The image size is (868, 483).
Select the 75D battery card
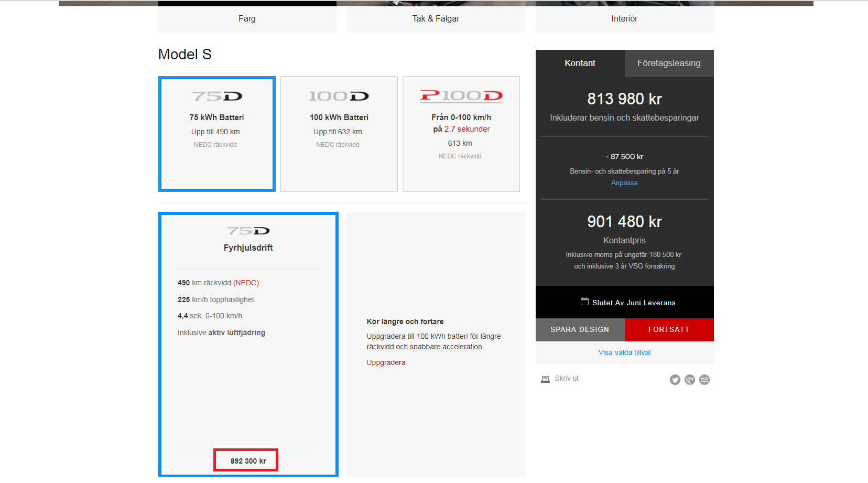click(217, 134)
